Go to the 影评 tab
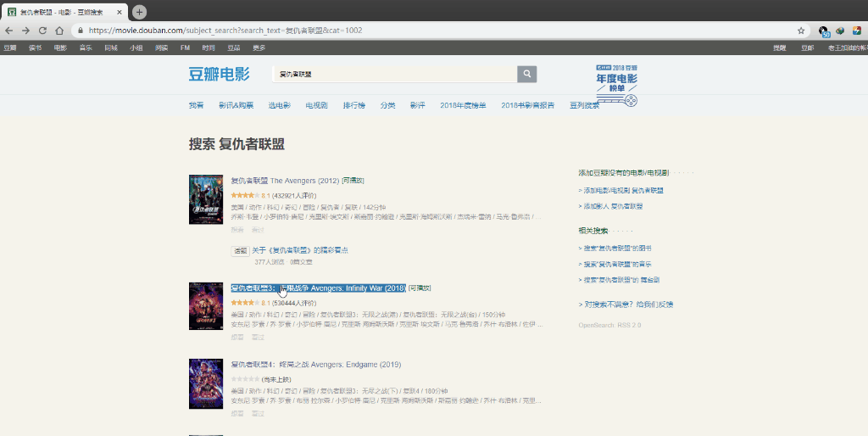The image size is (868, 436). point(417,105)
